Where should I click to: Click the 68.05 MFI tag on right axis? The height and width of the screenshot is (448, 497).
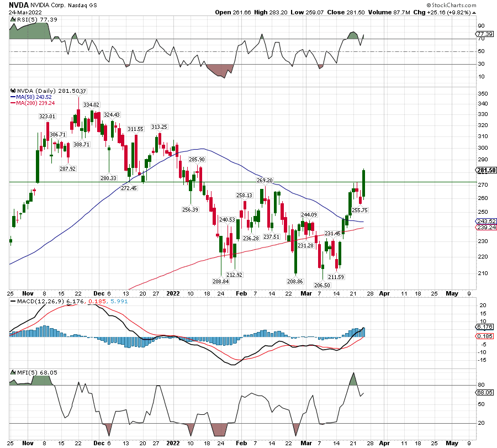pos(485,393)
